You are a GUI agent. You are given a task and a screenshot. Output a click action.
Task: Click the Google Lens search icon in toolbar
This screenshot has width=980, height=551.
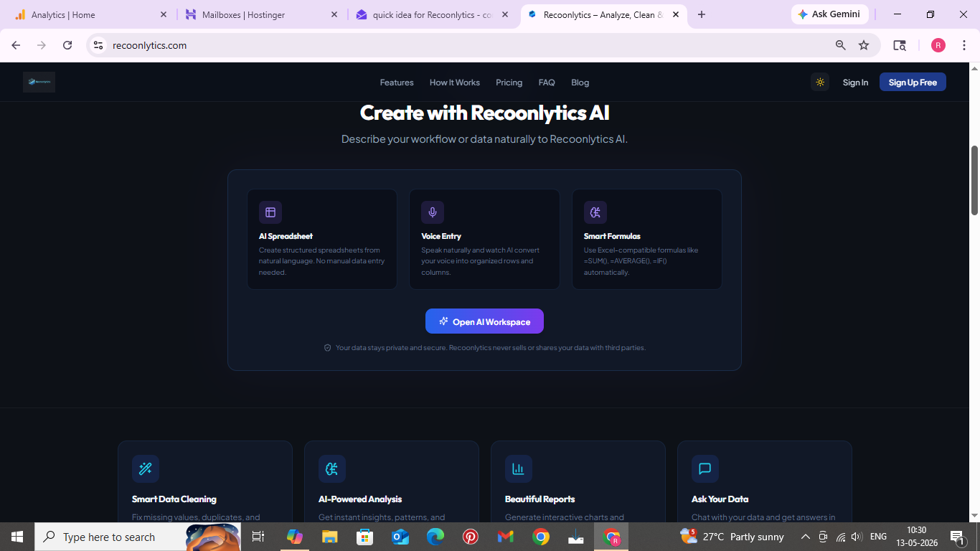pos(900,45)
